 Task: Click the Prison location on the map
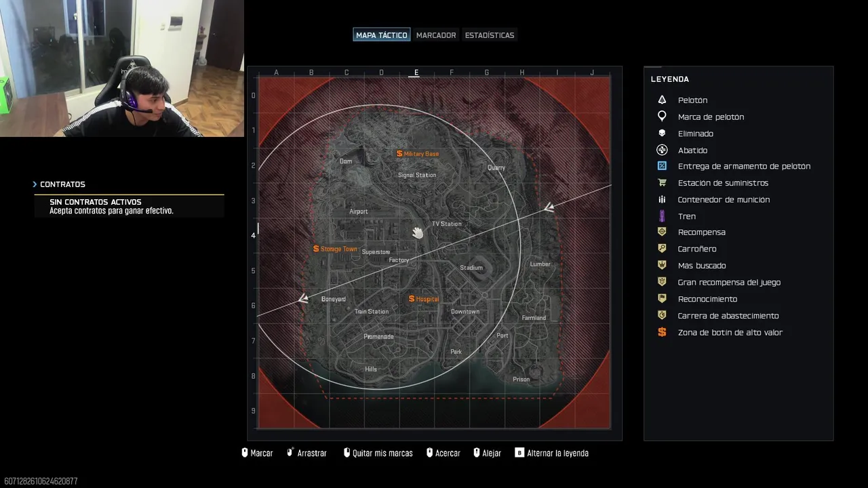coord(521,380)
